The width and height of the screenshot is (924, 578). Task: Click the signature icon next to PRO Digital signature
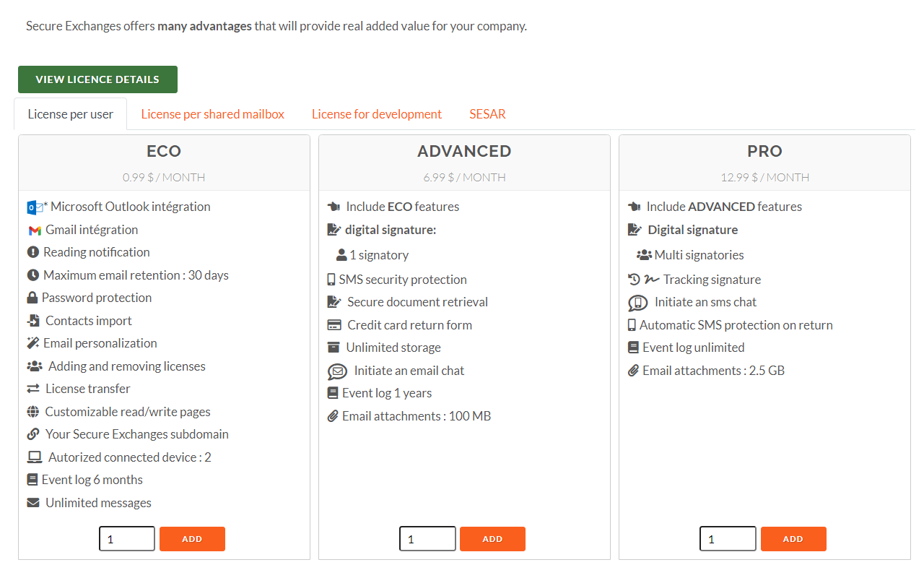tap(634, 230)
